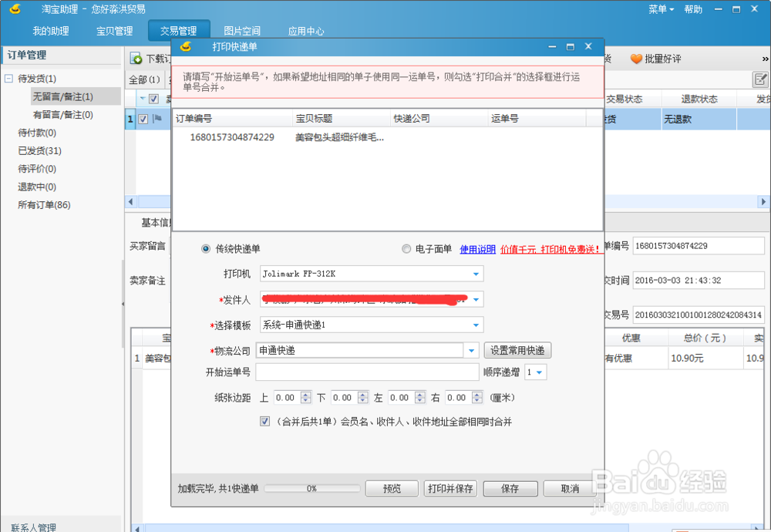Click the 运单号 column header
Image resolution: width=771 pixels, height=532 pixels.
tap(537, 119)
